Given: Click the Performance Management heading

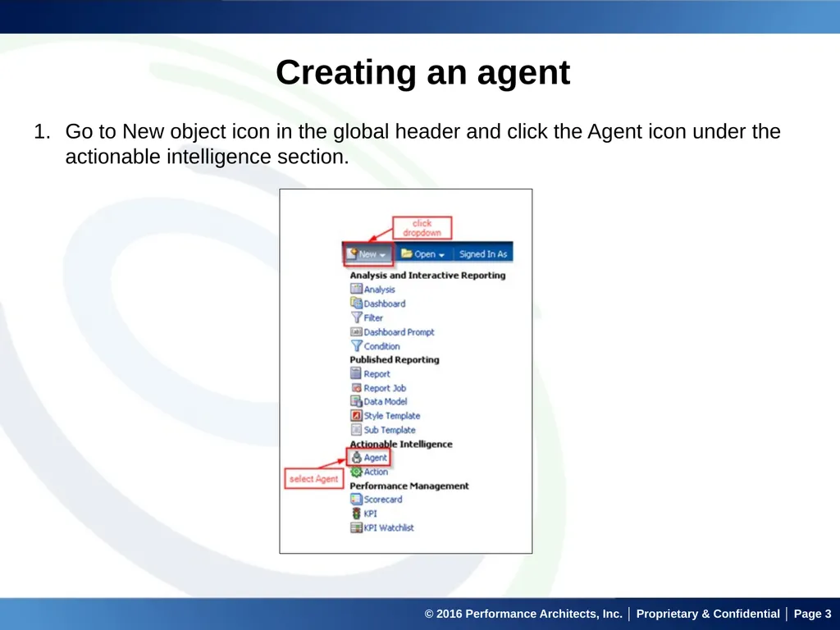Looking at the screenshot, I should (409, 486).
